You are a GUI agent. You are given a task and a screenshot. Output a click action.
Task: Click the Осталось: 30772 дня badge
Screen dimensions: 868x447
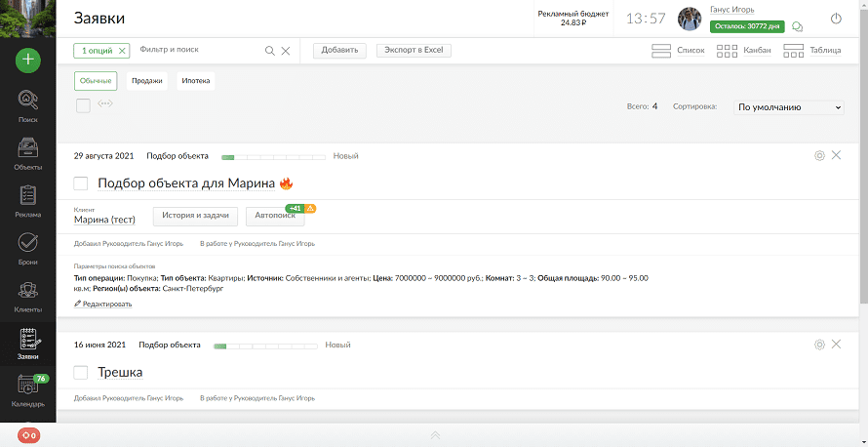click(x=747, y=26)
